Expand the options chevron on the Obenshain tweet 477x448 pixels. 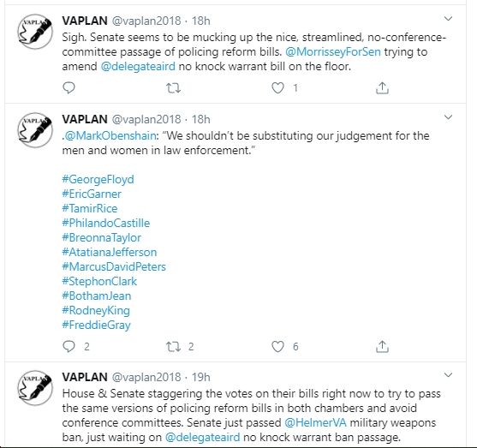(448, 117)
